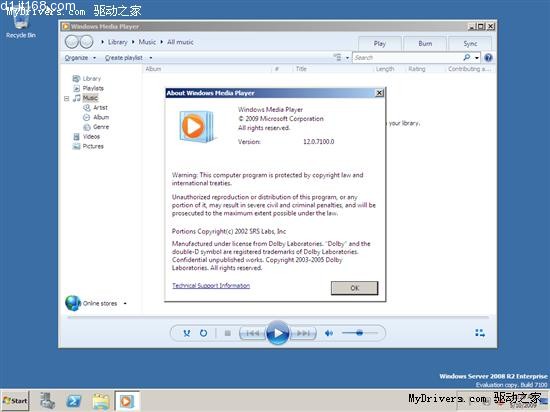Viewport: 550px width, 412px height.
Task: Open the Help icon beside the search box
Action: point(488,58)
